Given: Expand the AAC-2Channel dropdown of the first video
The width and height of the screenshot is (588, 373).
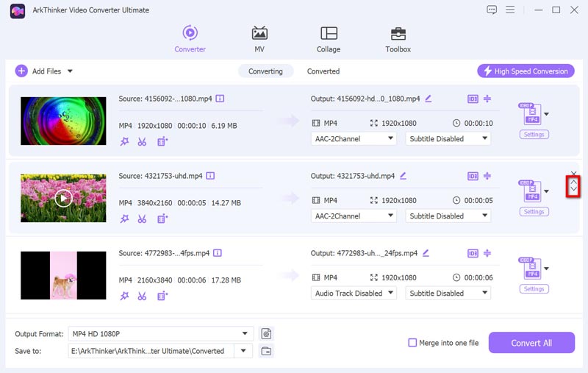Looking at the screenshot, I should [354, 138].
